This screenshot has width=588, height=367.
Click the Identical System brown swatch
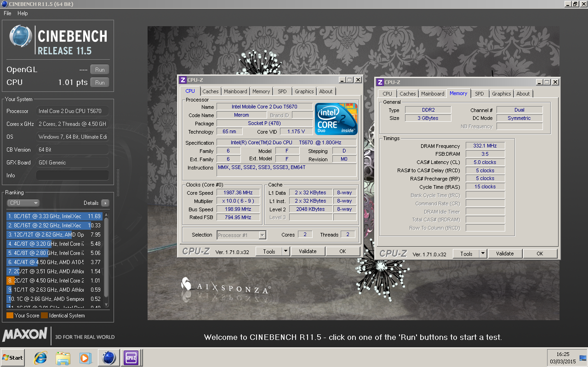pos(44,316)
